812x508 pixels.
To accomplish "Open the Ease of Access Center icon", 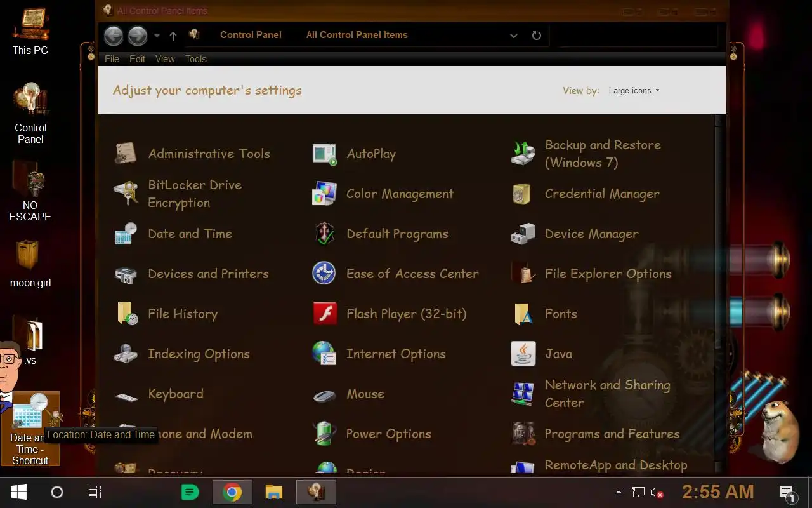I will tap(324, 274).
